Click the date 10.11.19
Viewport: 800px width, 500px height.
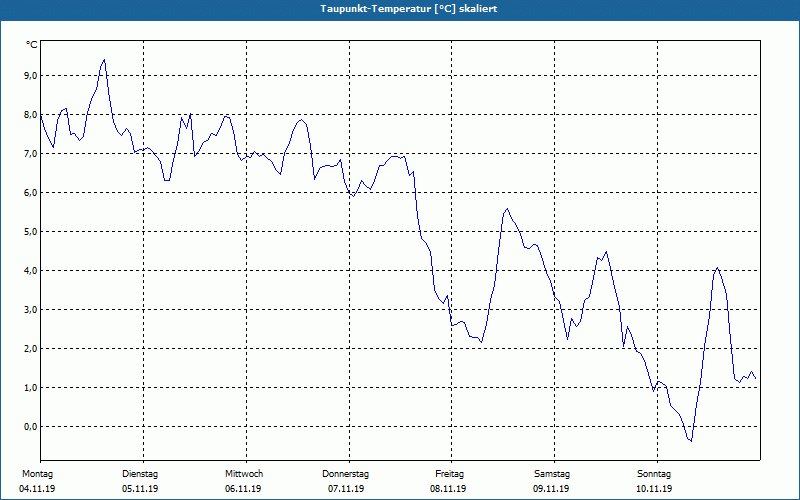point(654,489)
